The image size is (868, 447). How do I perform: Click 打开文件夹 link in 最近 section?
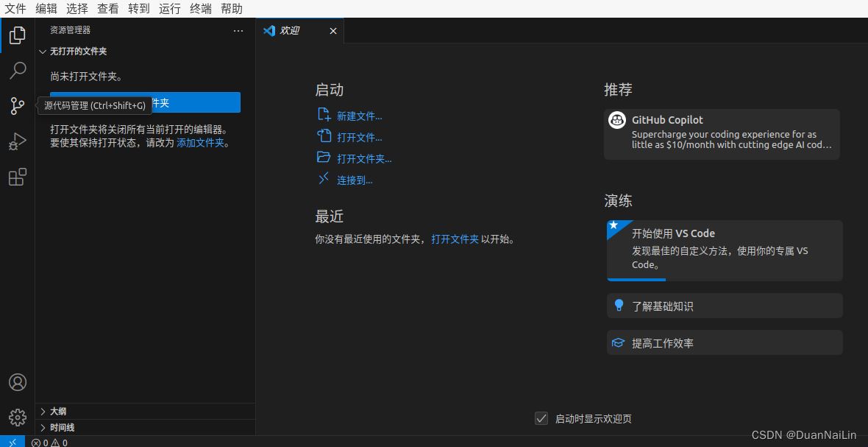pyautogui.click(x=455, y=239)
